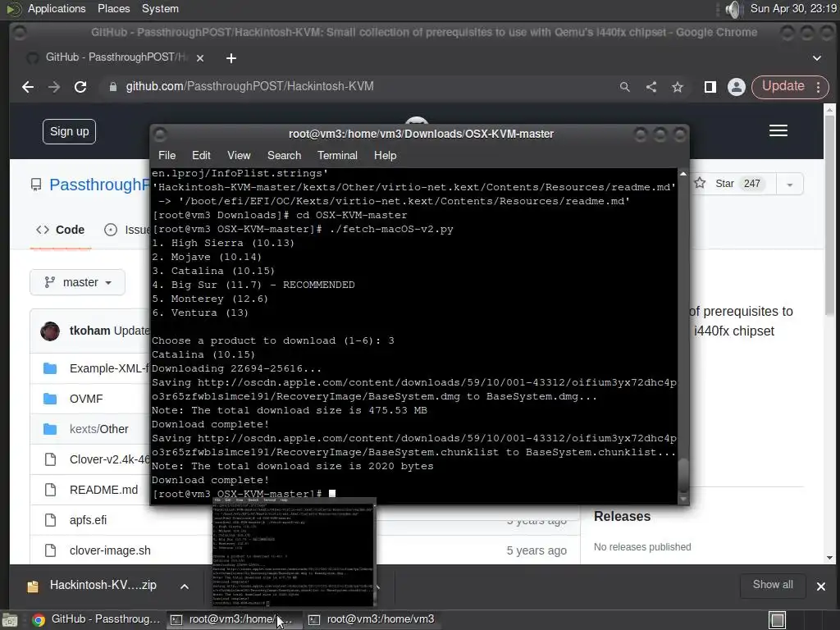Image resolution: width=840 pixels, height=630 pixels.
Task: Close the Chrome downloads bar
Action: point(820,587)
